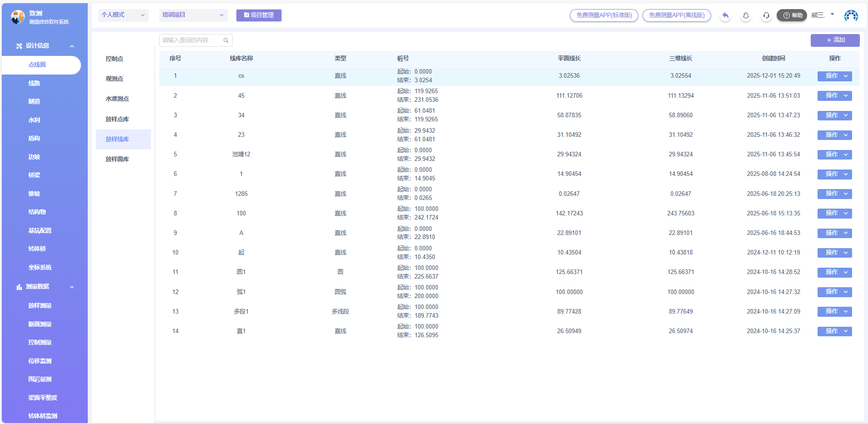The image size is (868, 424).
Task: Select the 放样点库 tab
Action: click(x=117, y=119)
